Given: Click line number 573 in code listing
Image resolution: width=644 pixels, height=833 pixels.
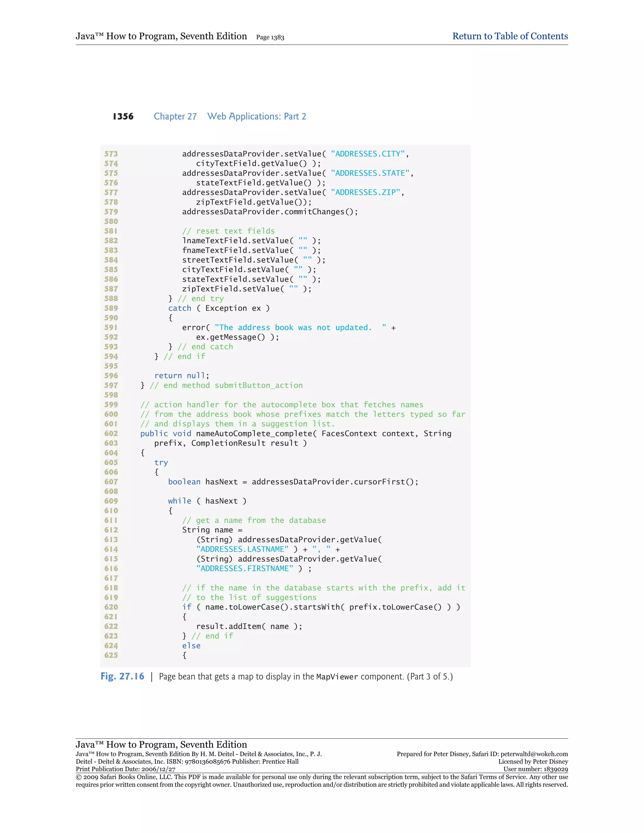Looking at the screenshot, I should (111, 154).
